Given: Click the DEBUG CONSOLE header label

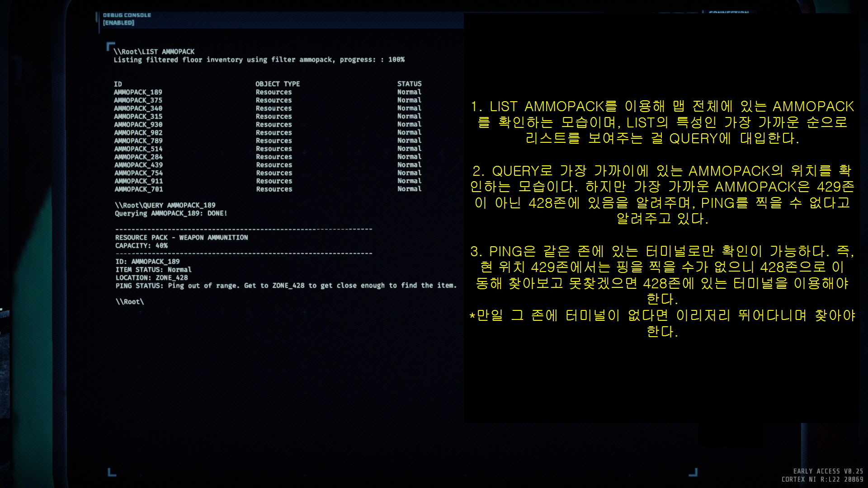Looking at the screenshot, I should pyautogui.click(x=127, y=15).
